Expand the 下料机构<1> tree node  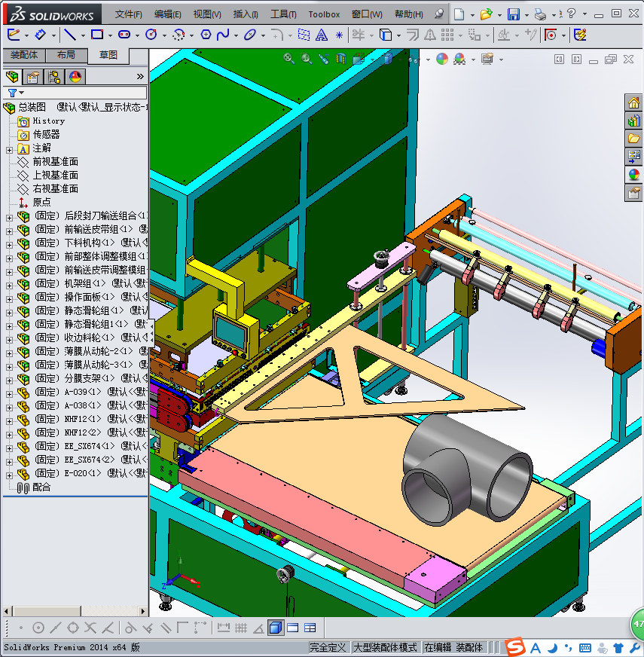pyautogui.click(x=9, y=245)
